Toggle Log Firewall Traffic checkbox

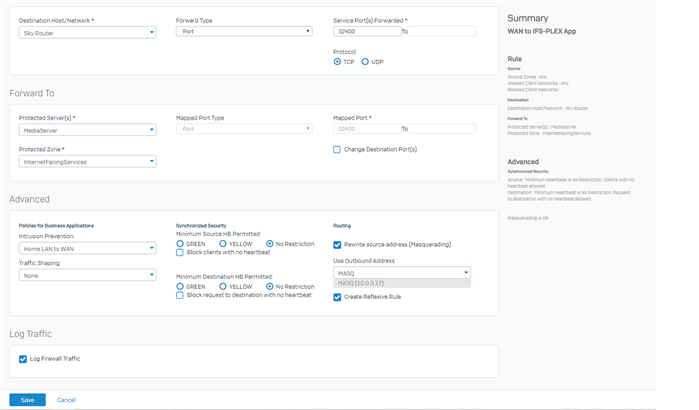click(23, 359)
